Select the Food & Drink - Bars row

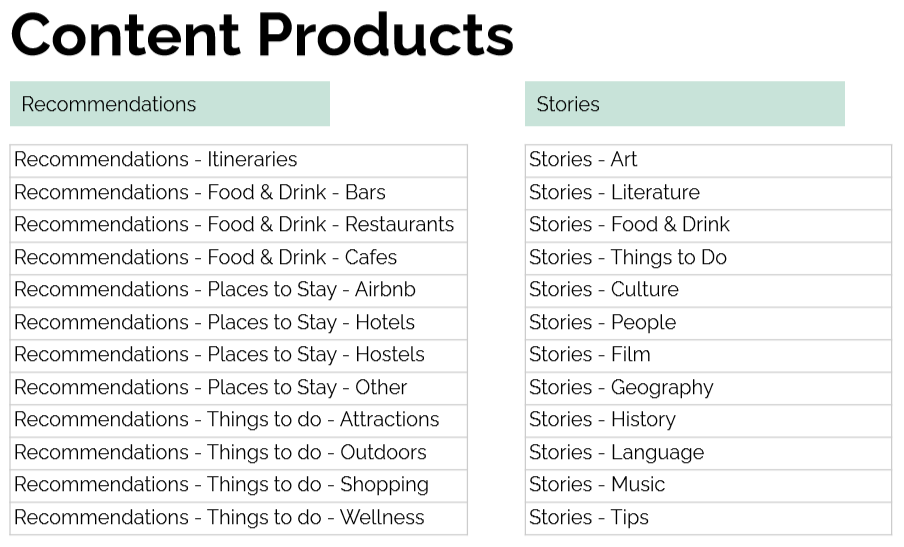coord(238,193)
